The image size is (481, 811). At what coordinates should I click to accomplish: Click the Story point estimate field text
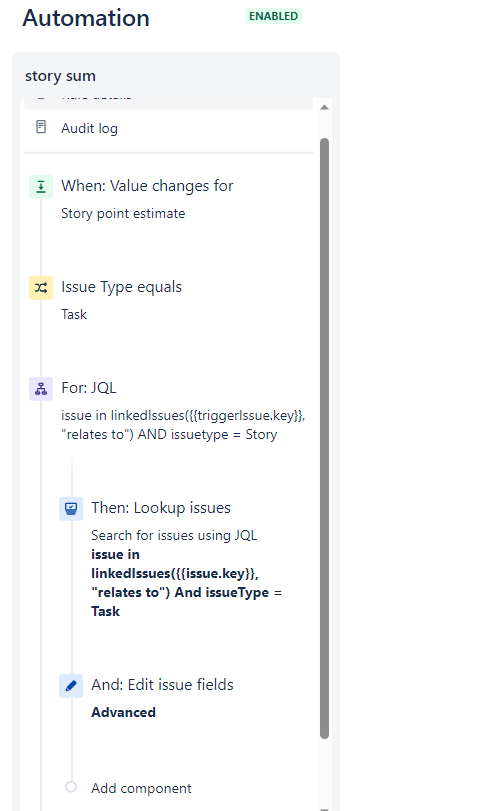(x=123, y=214)
